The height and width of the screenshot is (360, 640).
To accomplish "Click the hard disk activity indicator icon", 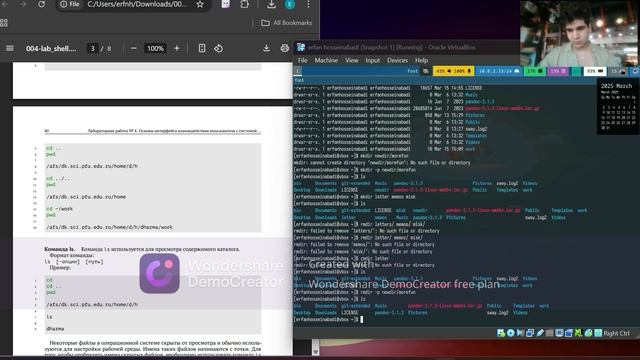I will (501, 333).
